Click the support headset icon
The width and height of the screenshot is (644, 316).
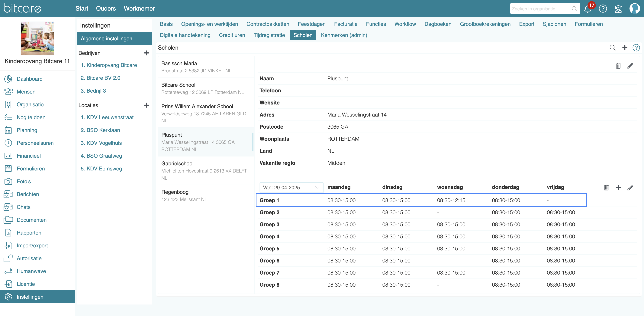click(x=618, y=9)
